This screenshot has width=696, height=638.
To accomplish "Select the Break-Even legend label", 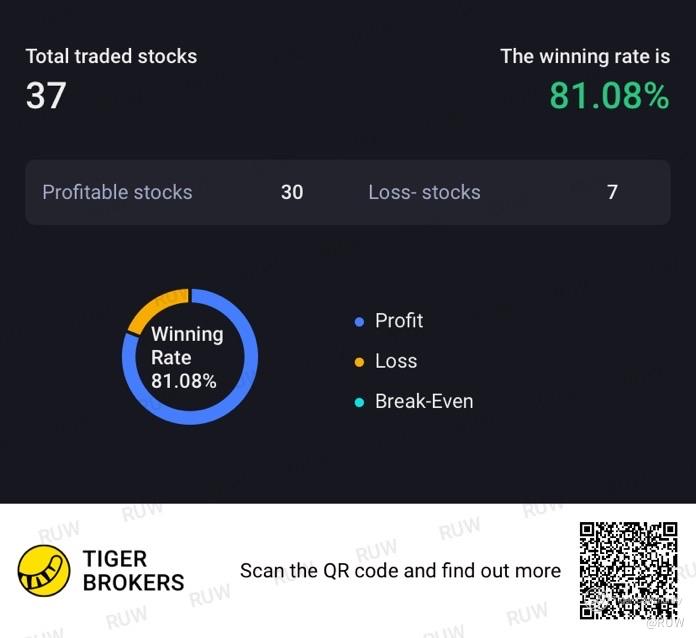I will pos(424,401).
